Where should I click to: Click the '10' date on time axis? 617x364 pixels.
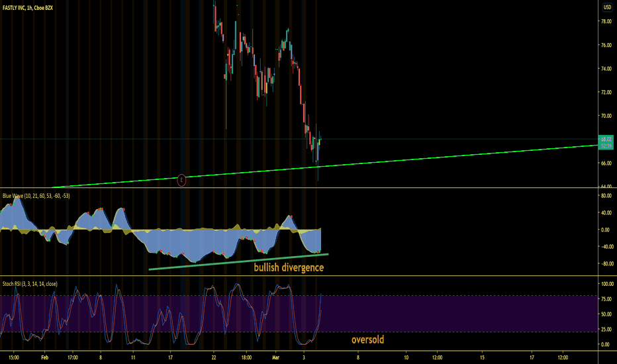coord(406,357)
